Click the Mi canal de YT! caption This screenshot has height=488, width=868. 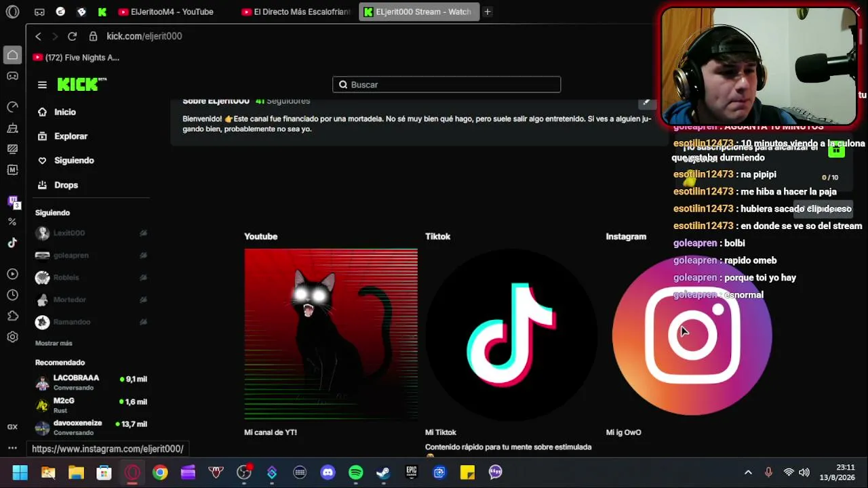click(271, 432)
